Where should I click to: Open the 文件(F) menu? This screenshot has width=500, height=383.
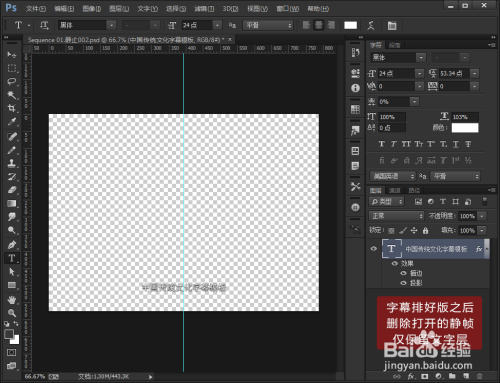36,9
